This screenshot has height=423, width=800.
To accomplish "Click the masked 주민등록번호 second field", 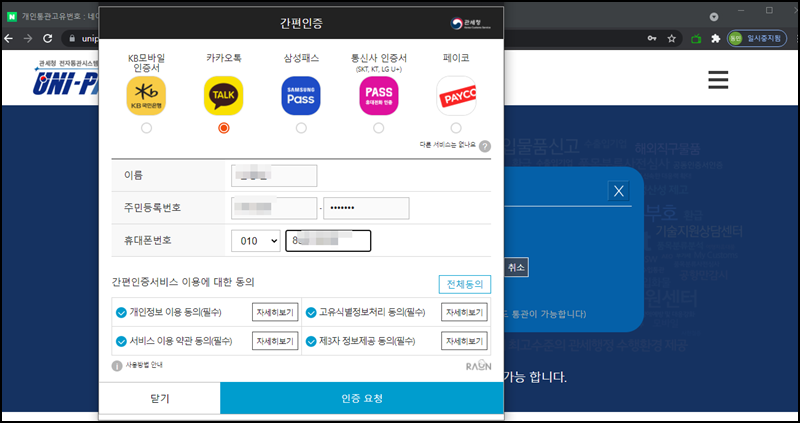I will pos(366,208).
